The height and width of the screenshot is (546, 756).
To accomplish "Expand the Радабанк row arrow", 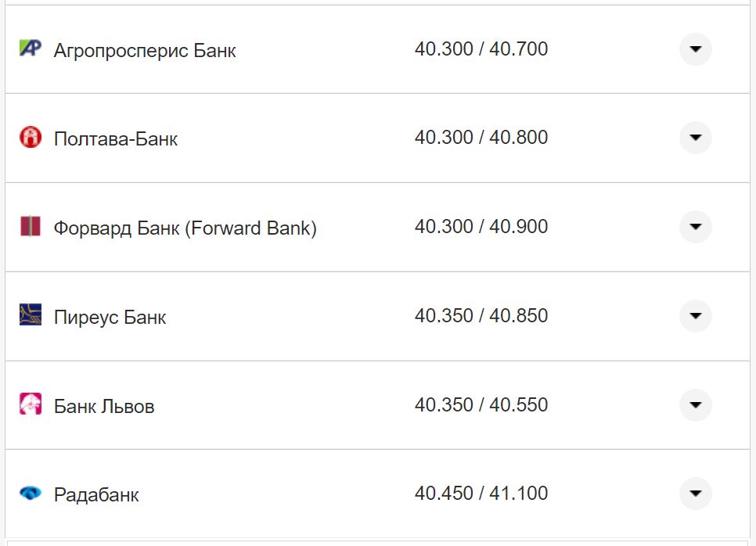I will pyautogui.click(x=695, y=494).
